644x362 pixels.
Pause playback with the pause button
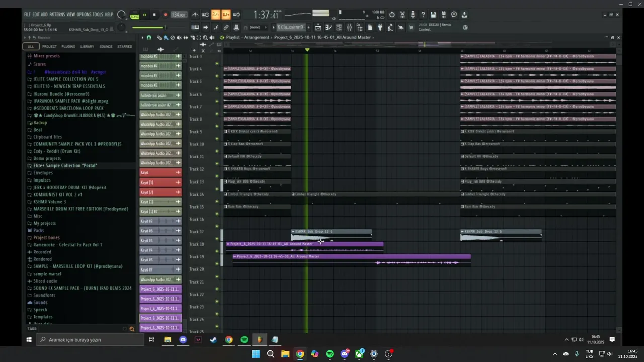tap(145, 15)
